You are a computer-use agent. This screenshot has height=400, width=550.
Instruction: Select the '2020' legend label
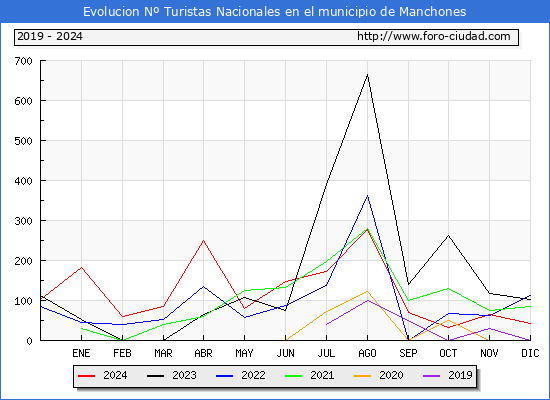(391, 375)
